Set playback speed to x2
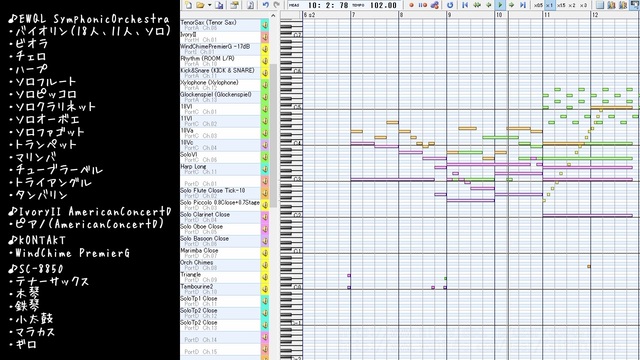The height and width of the screenshot is (360, 640). (x=572, y=5)
